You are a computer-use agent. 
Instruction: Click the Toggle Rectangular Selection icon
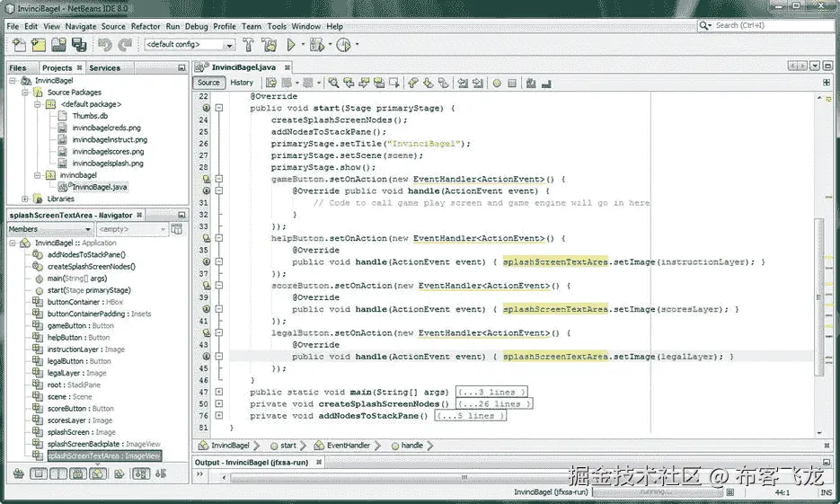(x=394, y=83)
